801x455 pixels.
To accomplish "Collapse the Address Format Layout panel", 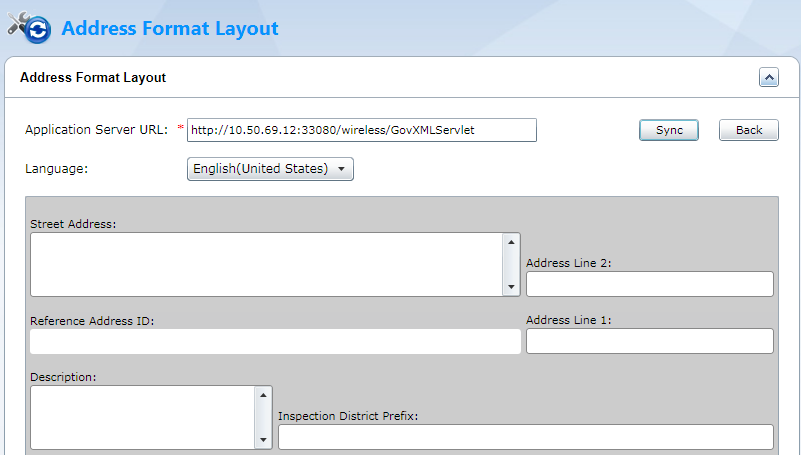I will (x=768, y=77).
